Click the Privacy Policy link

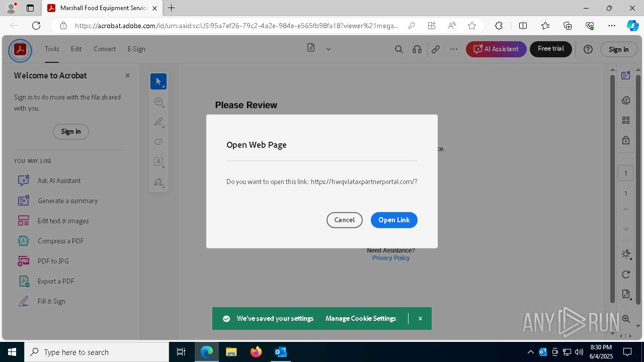click(391, 258)
